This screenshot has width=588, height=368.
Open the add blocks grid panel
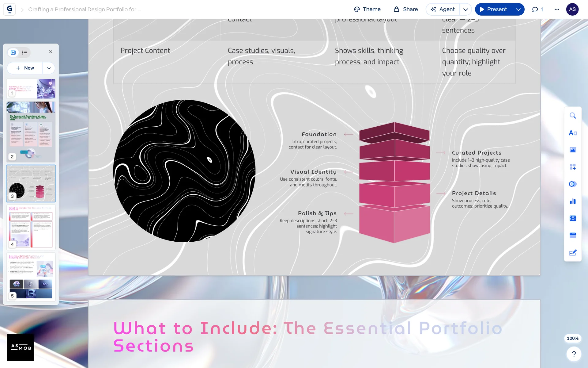click(x=572, y=167)
